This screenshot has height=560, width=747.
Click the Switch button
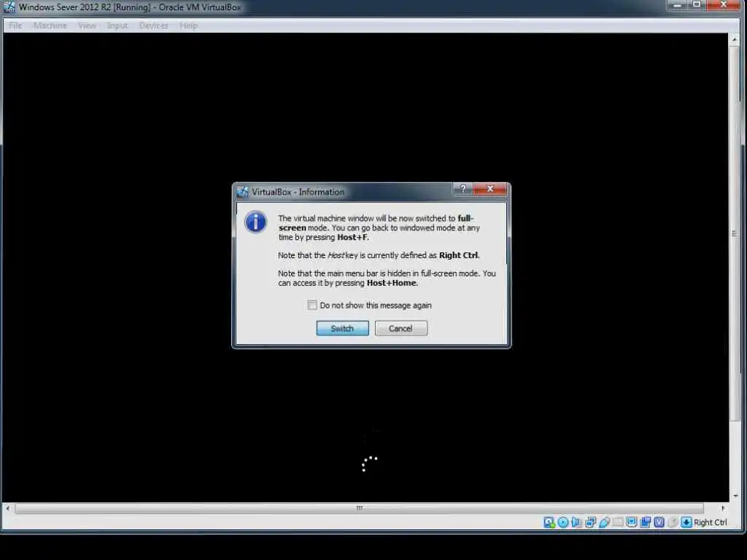(343, 328)
